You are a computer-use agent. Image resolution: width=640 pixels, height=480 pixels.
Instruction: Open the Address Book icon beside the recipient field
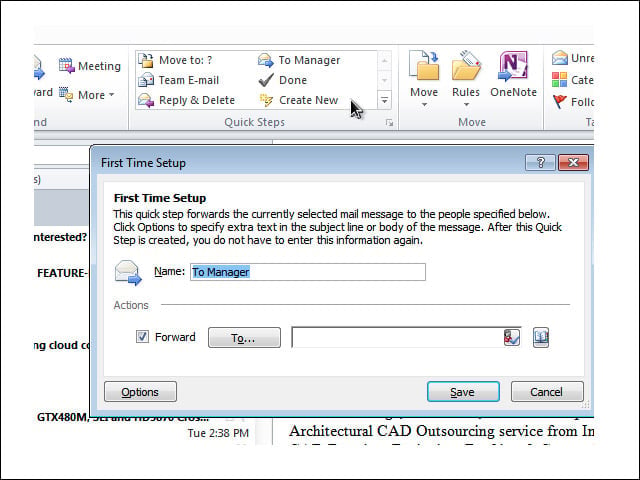click(x=541, y=338)
